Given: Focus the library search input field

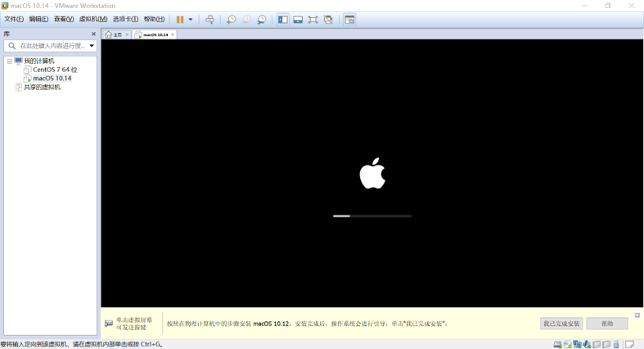Looking at the screenshot, I should point(50,46).
